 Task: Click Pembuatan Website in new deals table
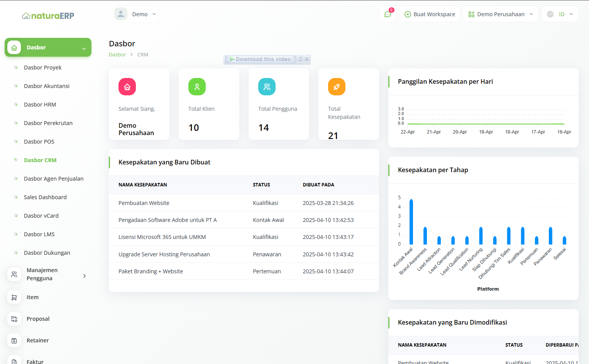pyautogui.click(x=144, y=203)
